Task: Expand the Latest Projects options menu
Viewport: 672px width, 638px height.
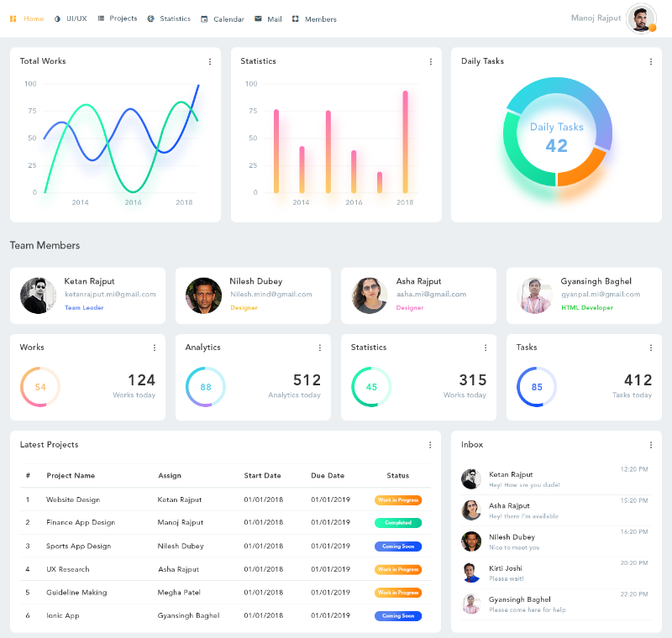Action: click(x=430, y=445)
